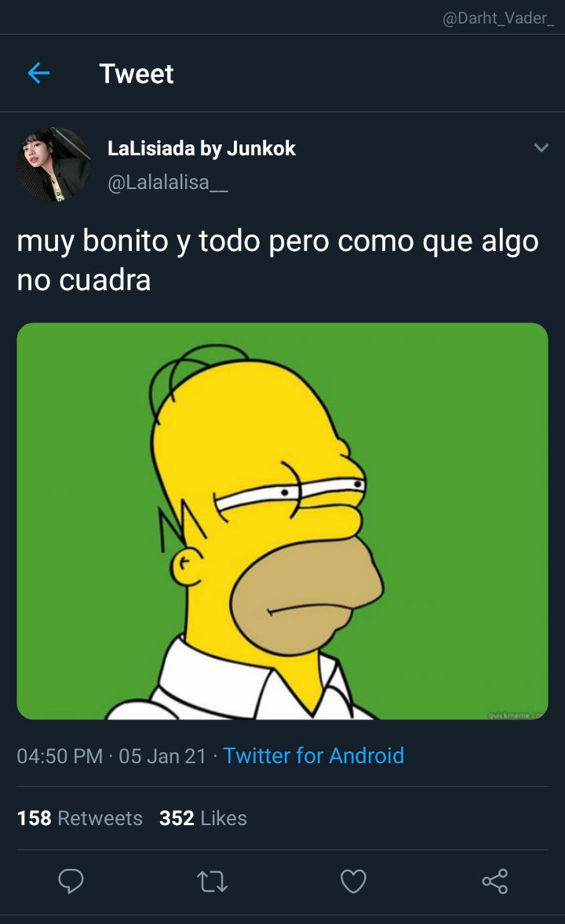This screenshot has width=565, height=924.
Task: Open the LaLisiada profile picture
Action: 53,165
